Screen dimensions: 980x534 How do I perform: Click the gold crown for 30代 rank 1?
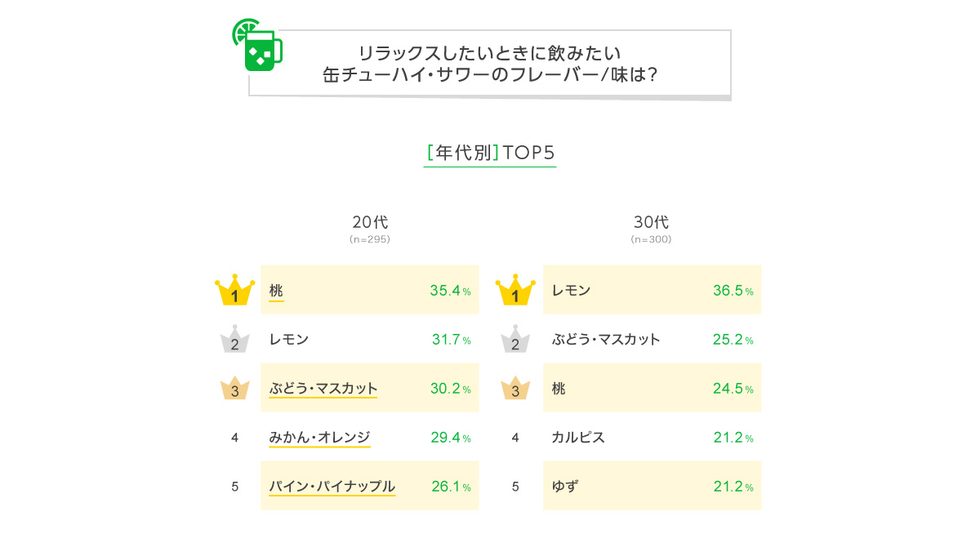point(515,290)
